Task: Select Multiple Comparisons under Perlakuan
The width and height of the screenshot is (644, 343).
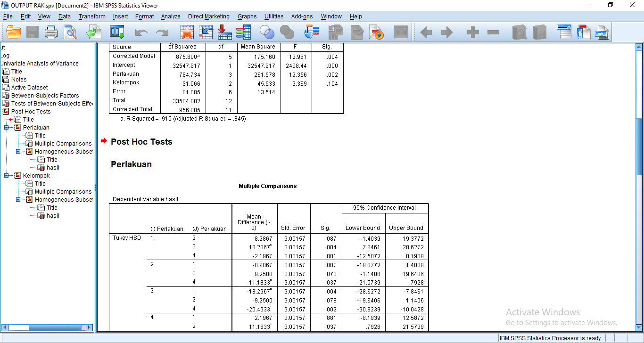Action: [63, 144]
